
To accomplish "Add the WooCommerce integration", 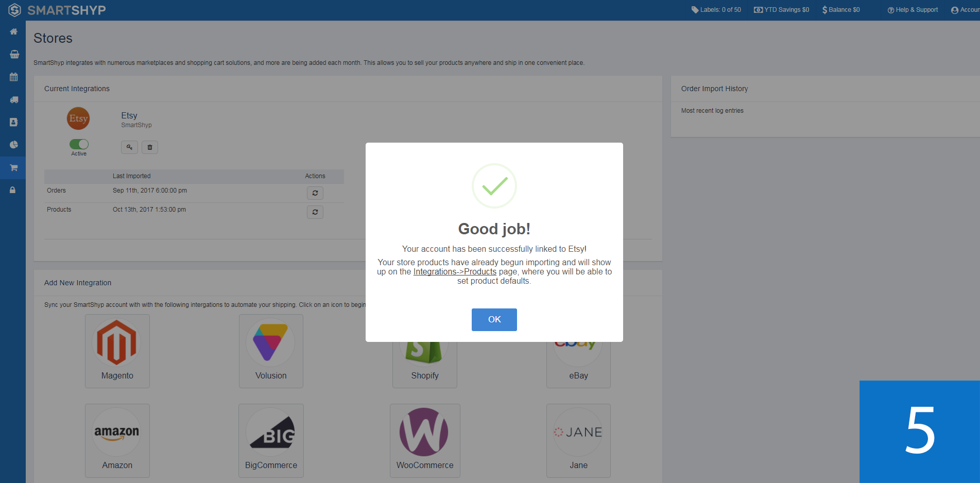I will coord(425,441).
